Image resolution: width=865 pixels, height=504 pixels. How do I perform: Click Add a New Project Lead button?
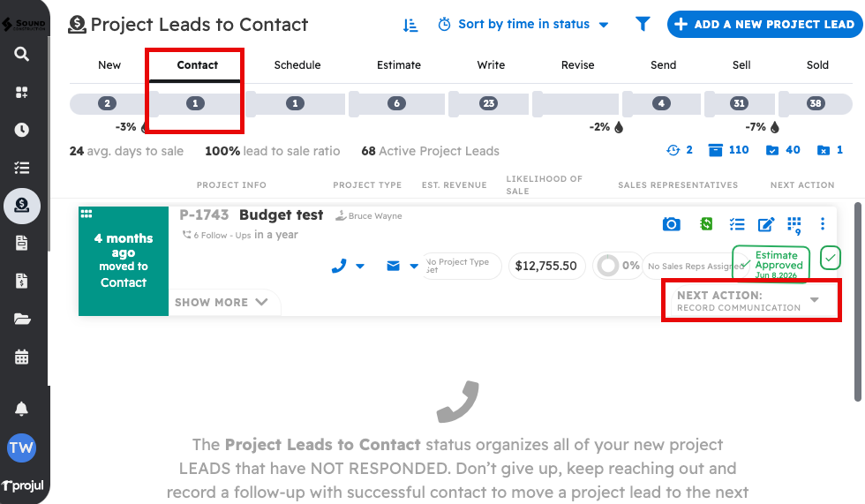764,25
